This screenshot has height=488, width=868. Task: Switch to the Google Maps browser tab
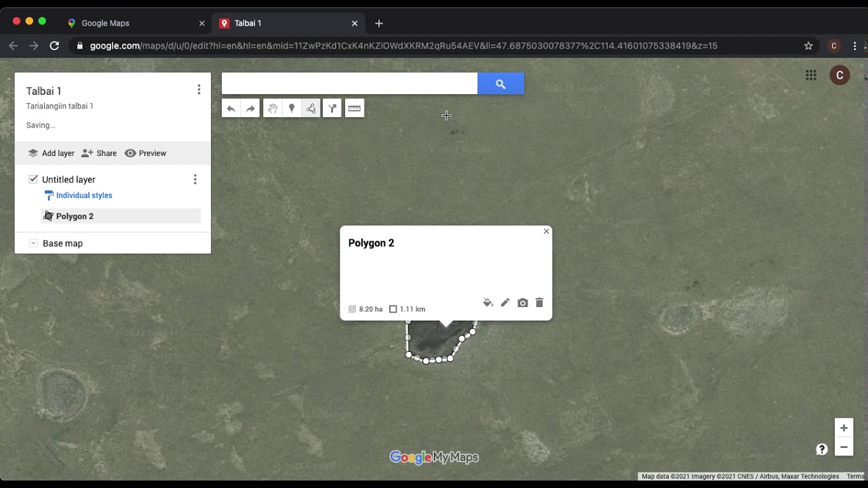[x=135, y=23]
